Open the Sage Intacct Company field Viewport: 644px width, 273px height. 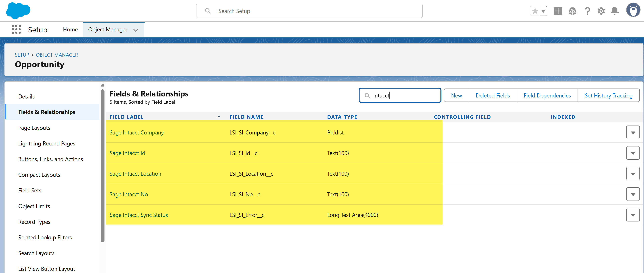click(x=136, y=132)
